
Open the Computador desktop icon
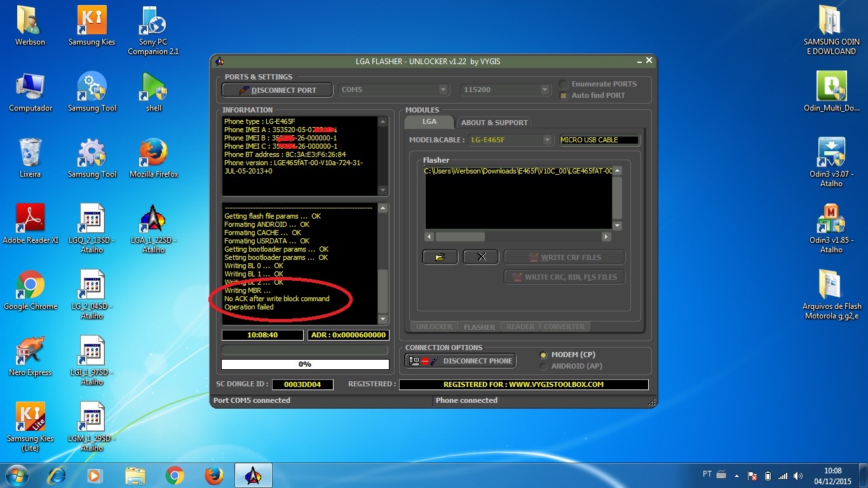(x=30, y=92)
